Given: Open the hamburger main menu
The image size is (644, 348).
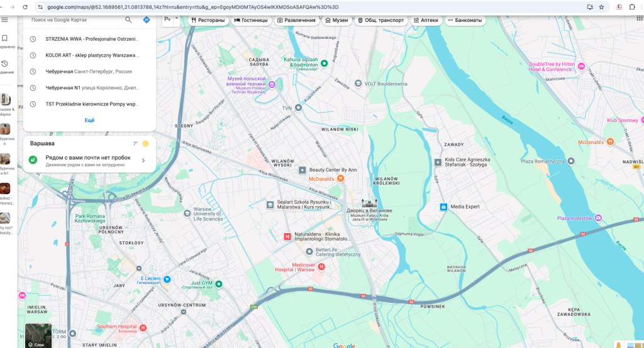Looking at the screenshot, I should [x=4, y=19].
